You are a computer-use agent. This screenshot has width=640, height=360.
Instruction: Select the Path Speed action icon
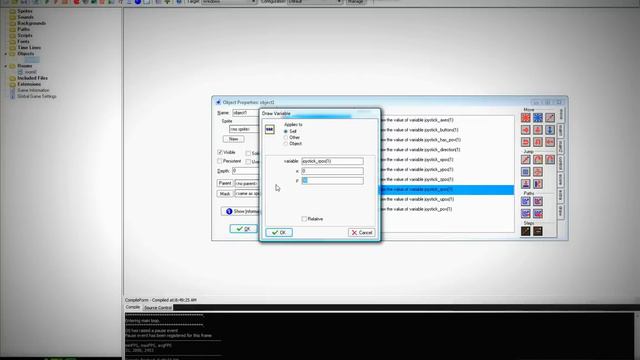tap(538, 213)
